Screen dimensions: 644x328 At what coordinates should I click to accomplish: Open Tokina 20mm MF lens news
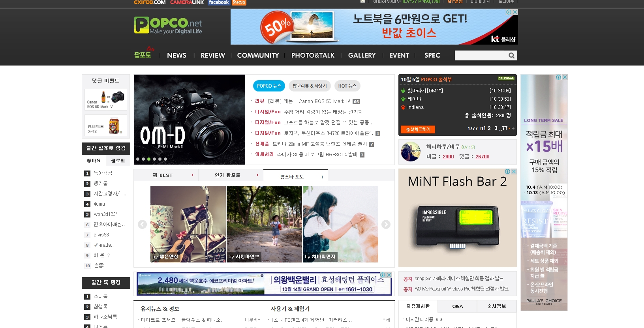tap(320, 144)
